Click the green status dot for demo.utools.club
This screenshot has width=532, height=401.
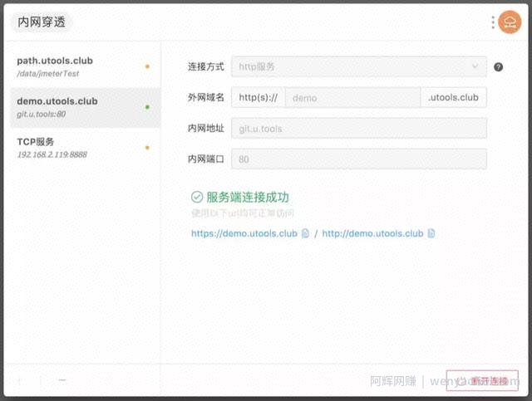point(147,107)
